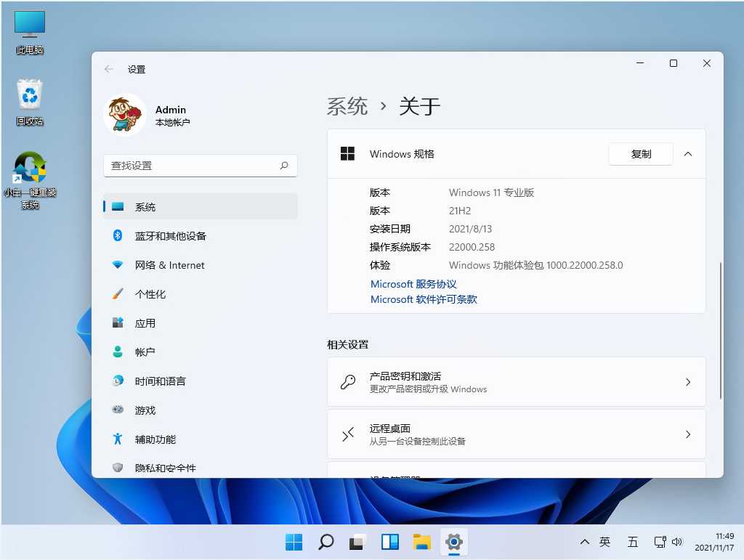Open Network & Internet settings
The width and height of the screenshot is (744, 560).
pyautogui.click(x=169, y=265)
